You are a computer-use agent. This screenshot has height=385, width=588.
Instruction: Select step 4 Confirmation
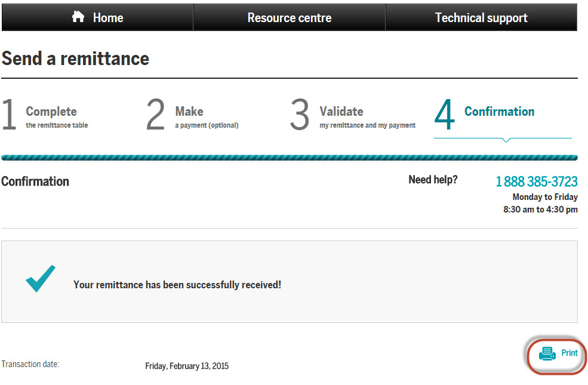click(485, 114)
